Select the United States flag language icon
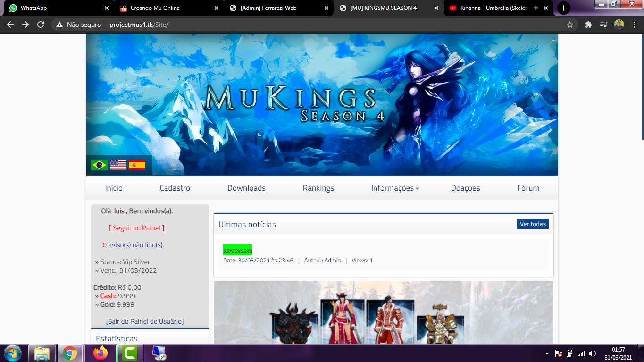The height and width of the screenshot is (362, 644). tap(118, 165)
